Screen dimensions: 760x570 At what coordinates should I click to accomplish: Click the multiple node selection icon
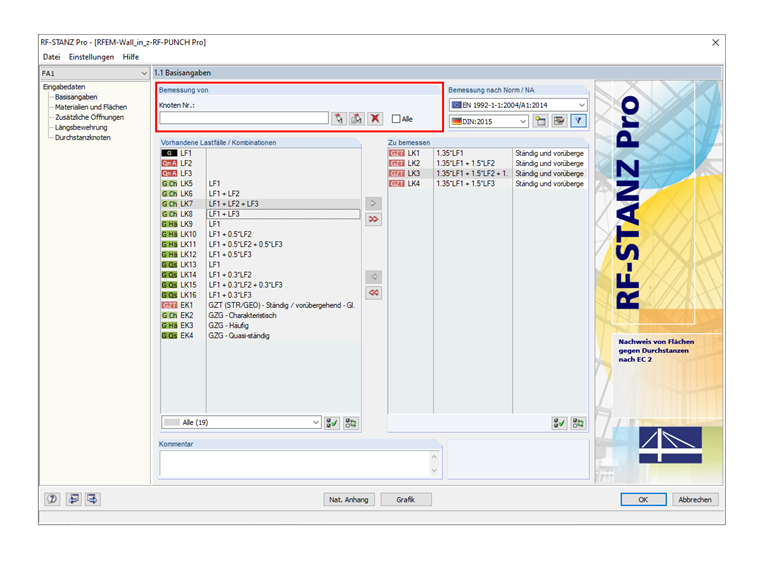357,119
